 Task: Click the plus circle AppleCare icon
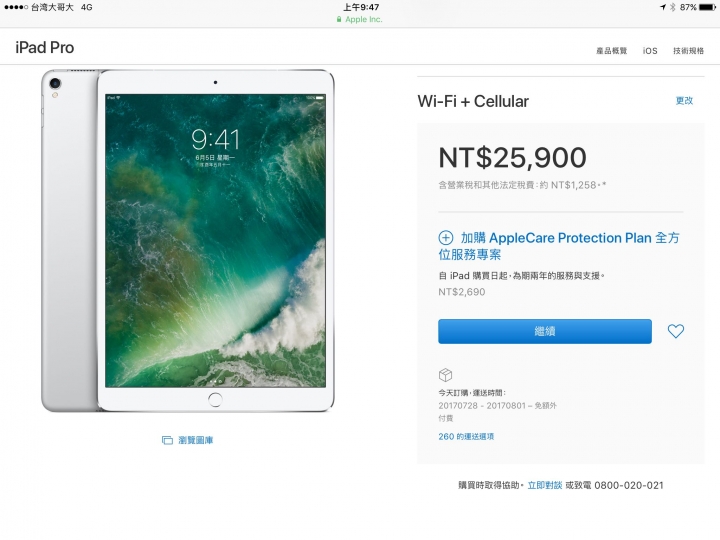pos(445,238)
